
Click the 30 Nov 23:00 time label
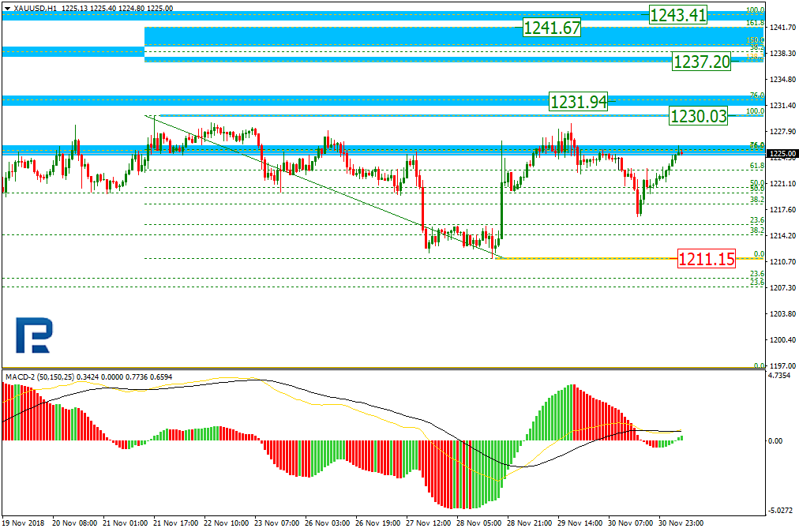pos(681,523)
